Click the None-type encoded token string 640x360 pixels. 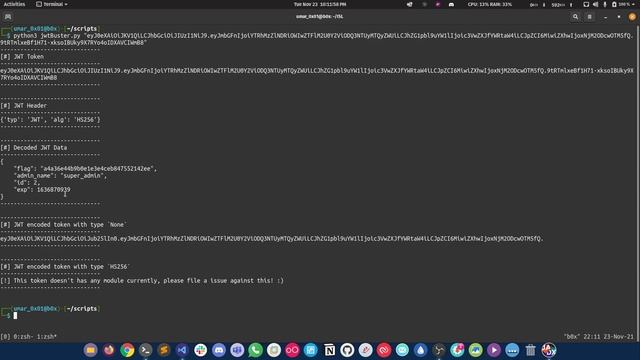click(x=272, y=239)
